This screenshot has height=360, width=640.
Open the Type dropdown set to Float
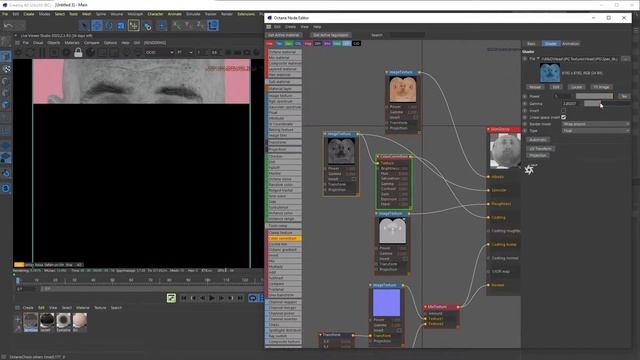[x=596, y=131]
